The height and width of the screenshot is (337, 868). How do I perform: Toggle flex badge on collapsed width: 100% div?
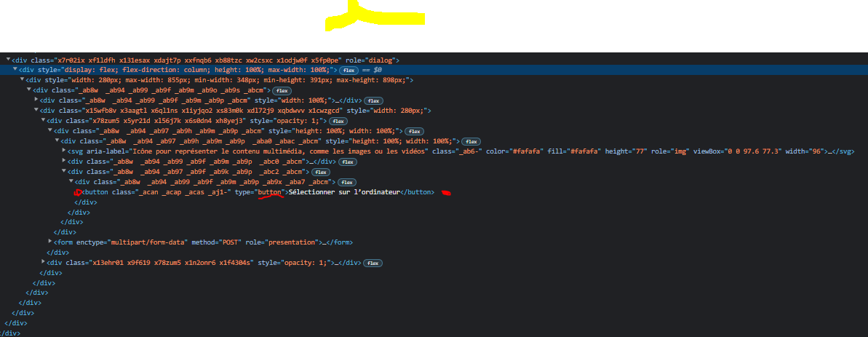click(x=374, y=100)
